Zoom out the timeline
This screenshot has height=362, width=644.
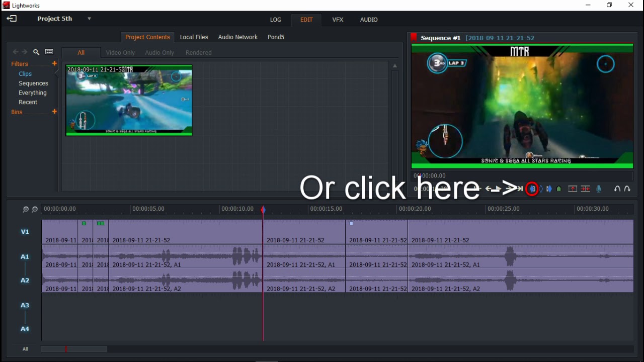click(35, 209)
